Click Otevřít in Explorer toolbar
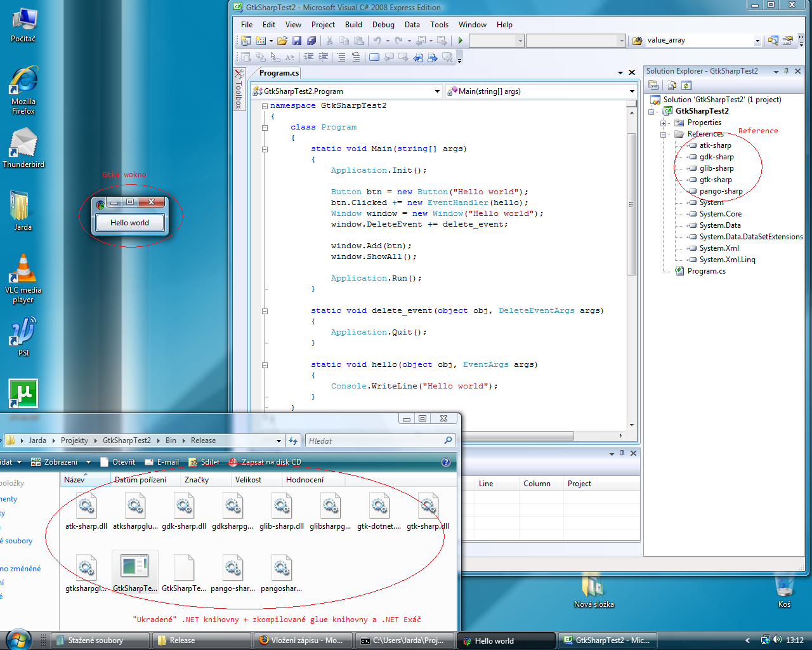Screen dimensions: 812x650 click(117, 462)
